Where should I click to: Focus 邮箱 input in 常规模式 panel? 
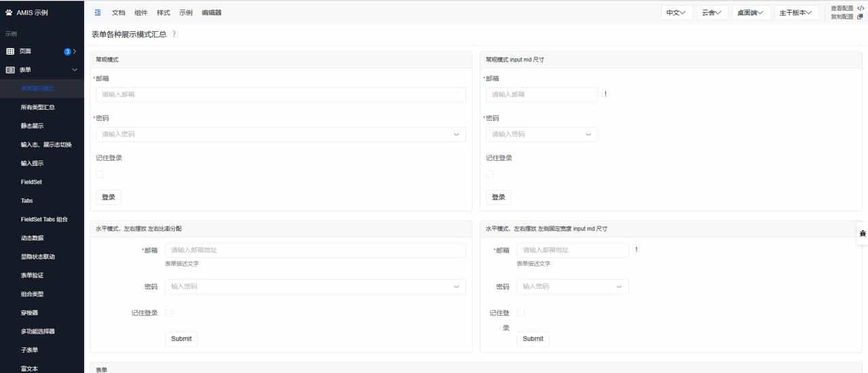[x=281, y=94]
